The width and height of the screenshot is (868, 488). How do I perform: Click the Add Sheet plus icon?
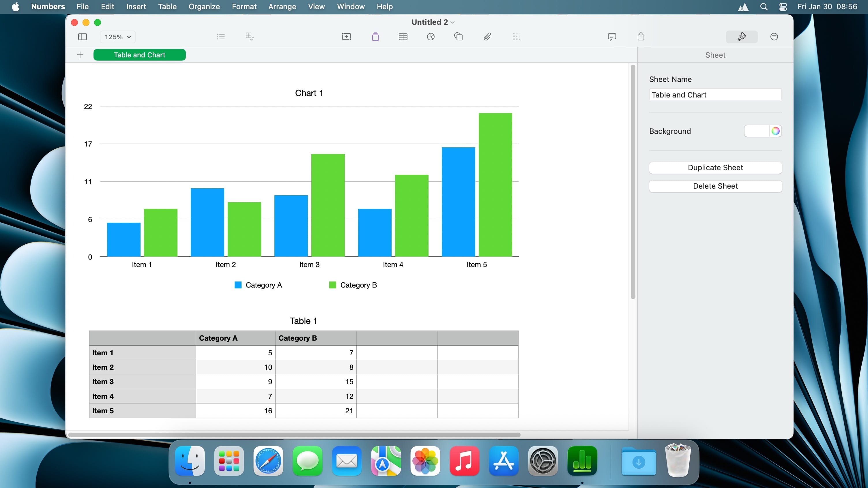point(80,55)
